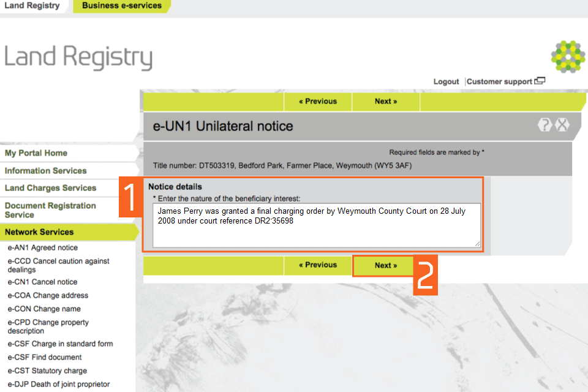Screen dimensions: 588x392
Task: Click the 'Required fields are marked by' note
Action: 437,153
